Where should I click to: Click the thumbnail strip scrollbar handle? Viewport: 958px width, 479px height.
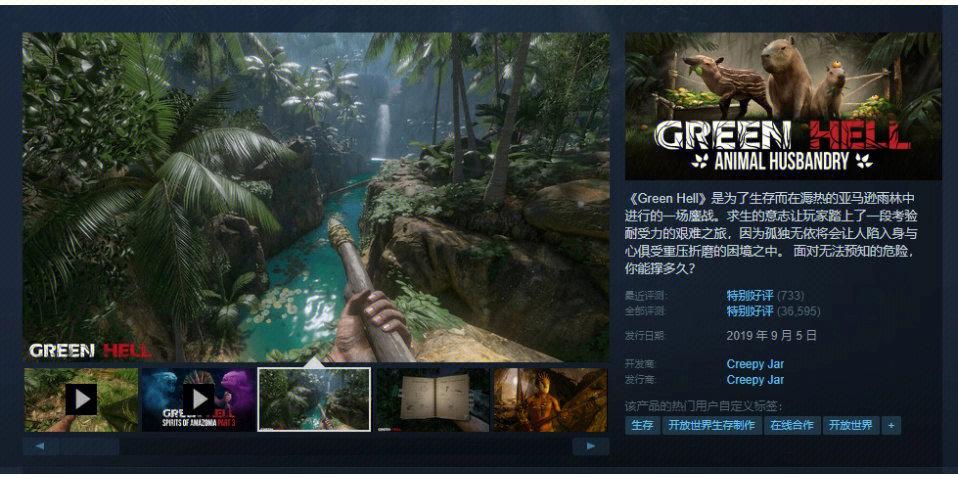coord(89,446)
